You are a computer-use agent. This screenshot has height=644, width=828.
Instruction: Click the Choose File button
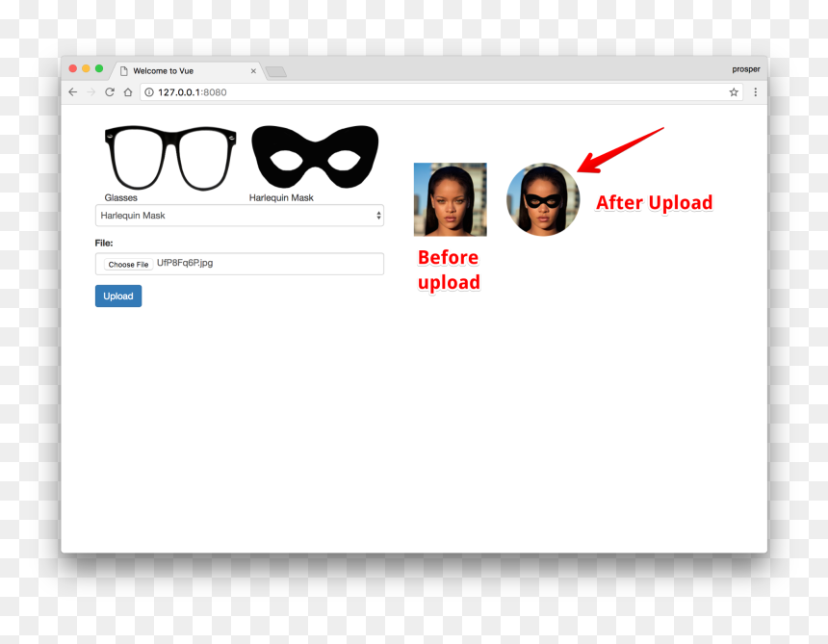click(128, 264)
